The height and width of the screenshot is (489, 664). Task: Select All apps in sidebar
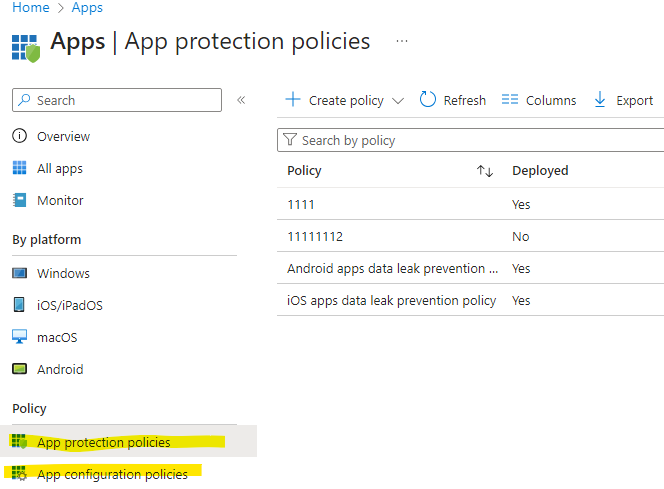60,169
